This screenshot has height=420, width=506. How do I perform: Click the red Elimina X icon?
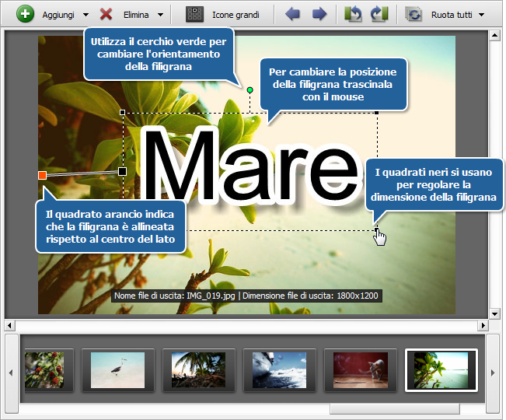106,14
